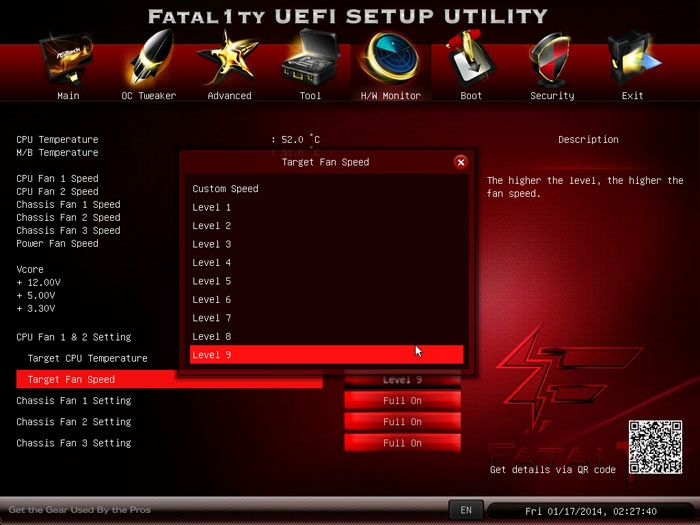Open the Tool toolbox icon
The image size is (700, 525).
(310, 57)
